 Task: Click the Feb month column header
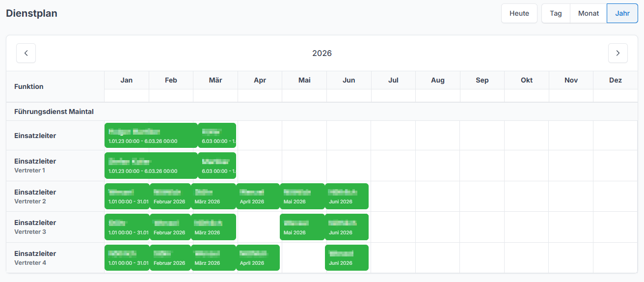tap(171, 80)
